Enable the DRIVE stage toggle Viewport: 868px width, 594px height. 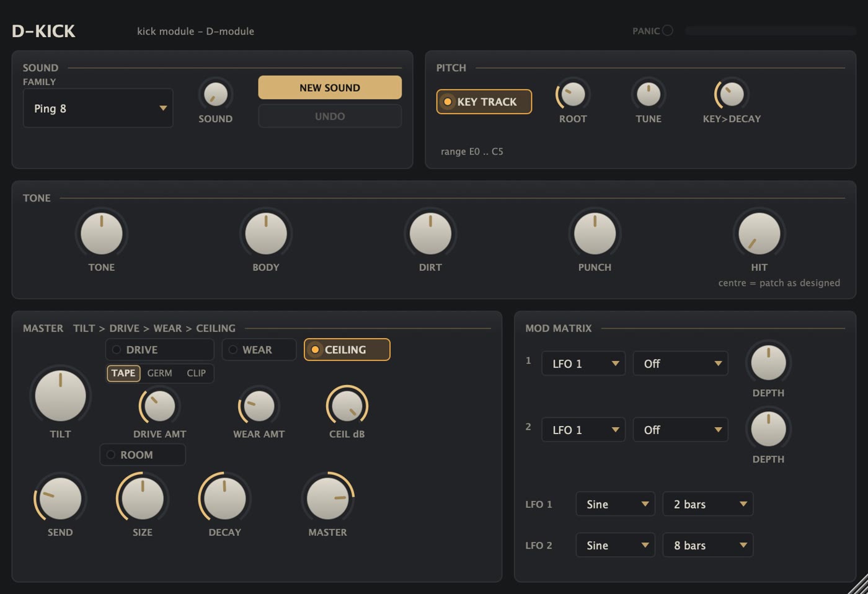coord(160,350)
